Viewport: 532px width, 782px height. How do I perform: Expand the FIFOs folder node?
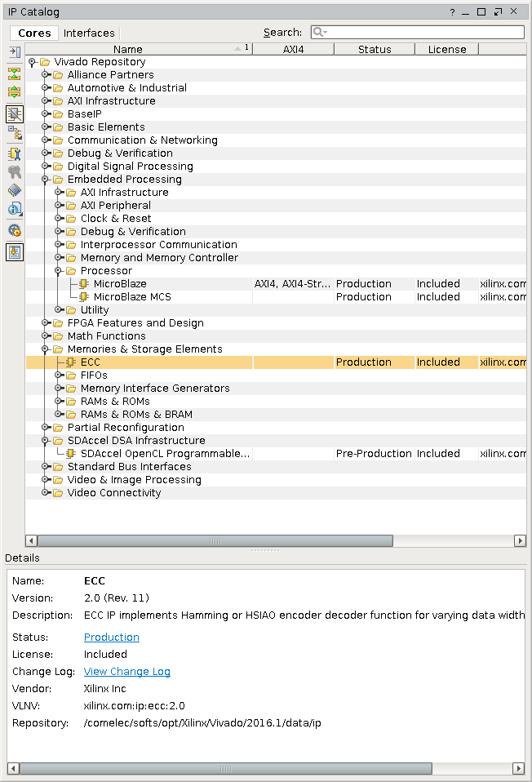(x=59, y=375)
